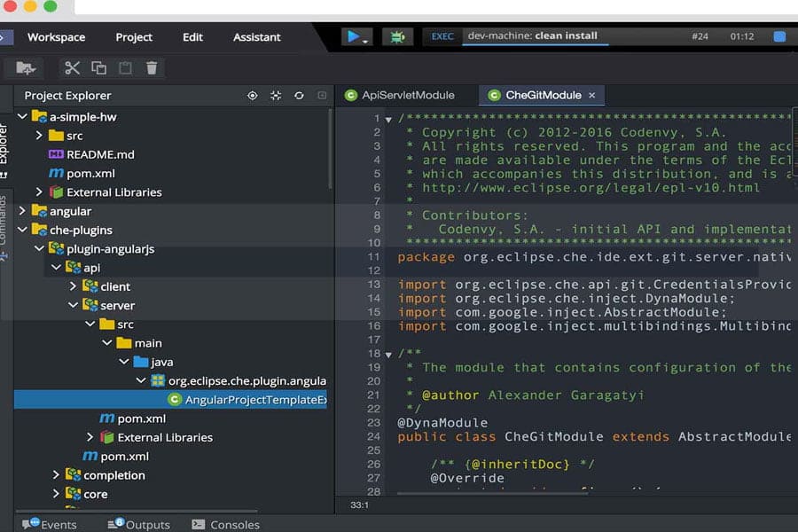Click the locate-in-tree target icon

[253, 96]
